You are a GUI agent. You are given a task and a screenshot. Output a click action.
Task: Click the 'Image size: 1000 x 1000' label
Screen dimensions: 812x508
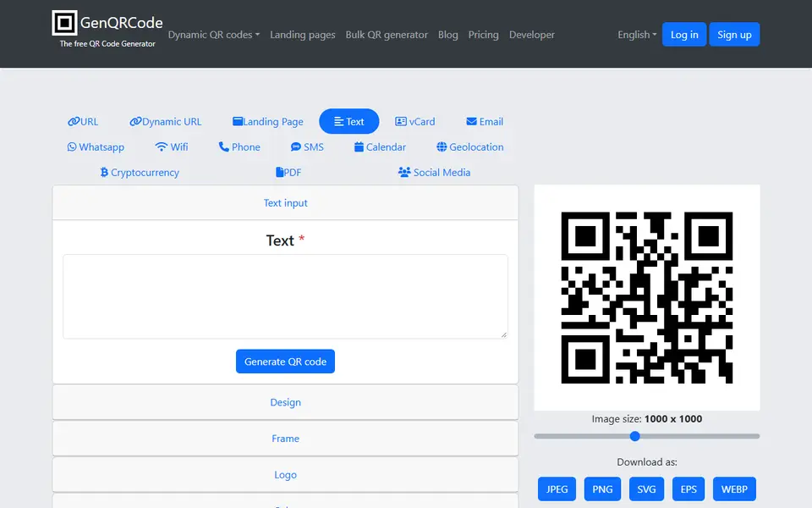[647, 419]
